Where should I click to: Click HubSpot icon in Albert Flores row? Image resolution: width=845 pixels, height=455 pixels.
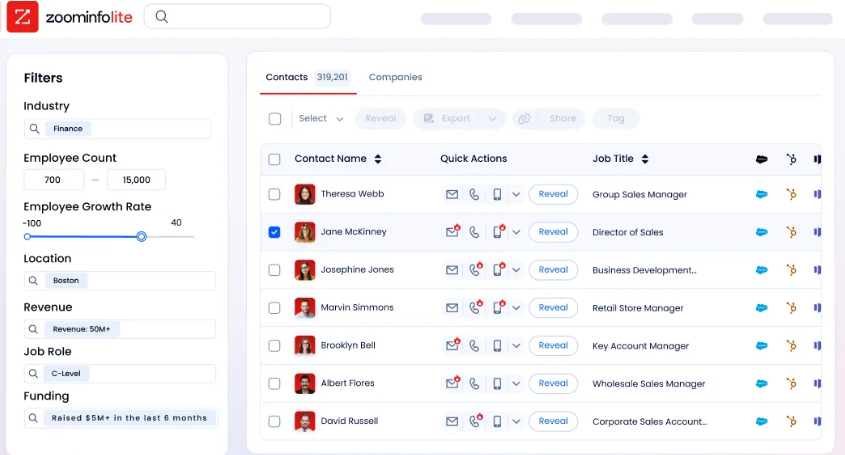tap(791, 383)
